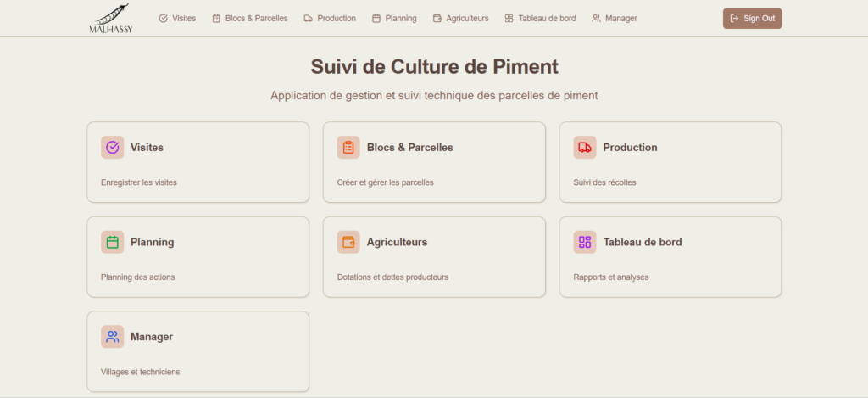Open the "Suivi des récoltes" card
Viewport: 868px width, 398px height.
(670, 162)
